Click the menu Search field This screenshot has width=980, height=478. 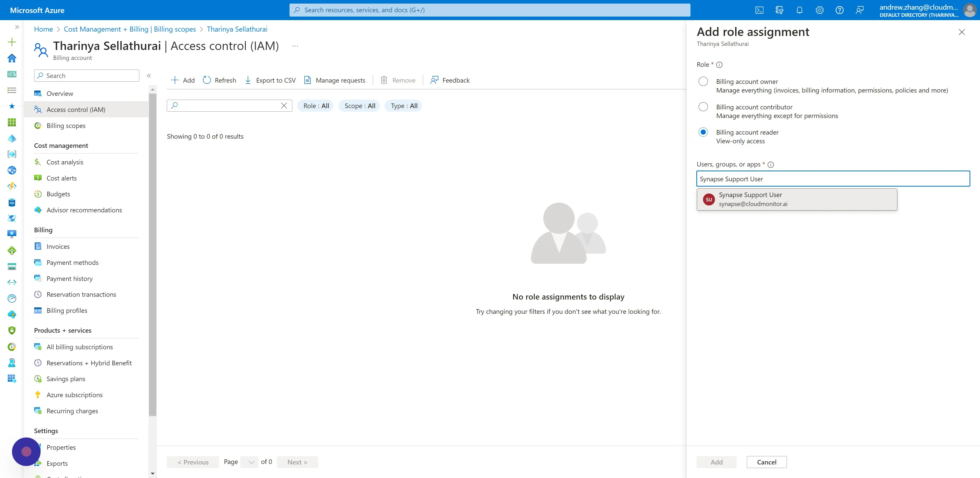point(86,76)
